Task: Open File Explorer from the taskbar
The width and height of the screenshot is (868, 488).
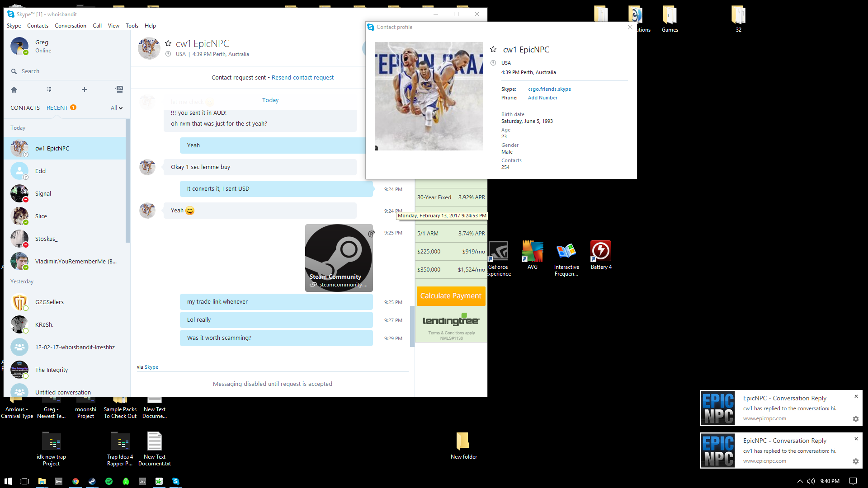Action: [42, 481]
